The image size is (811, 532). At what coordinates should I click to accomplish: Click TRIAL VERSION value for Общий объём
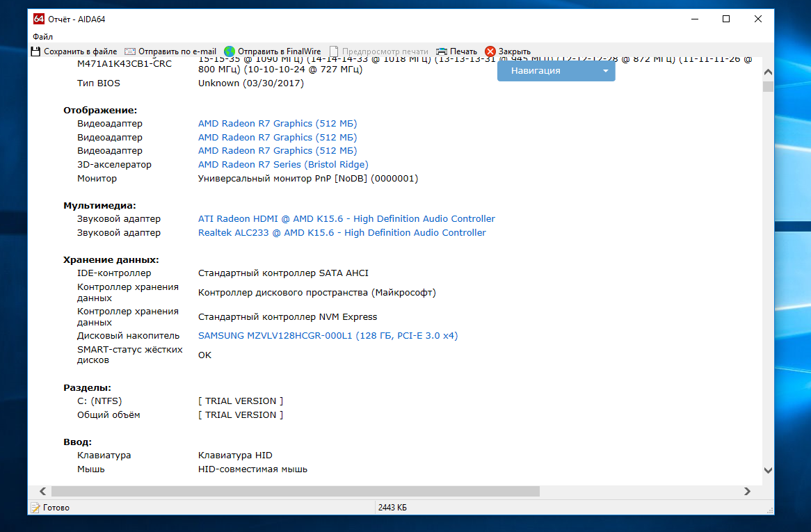pyautogui.click(x=241, y=415)
